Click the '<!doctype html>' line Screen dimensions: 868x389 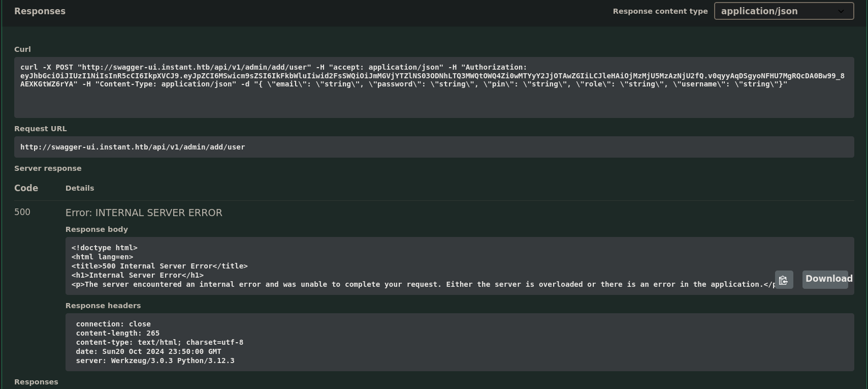coord(105,248)
